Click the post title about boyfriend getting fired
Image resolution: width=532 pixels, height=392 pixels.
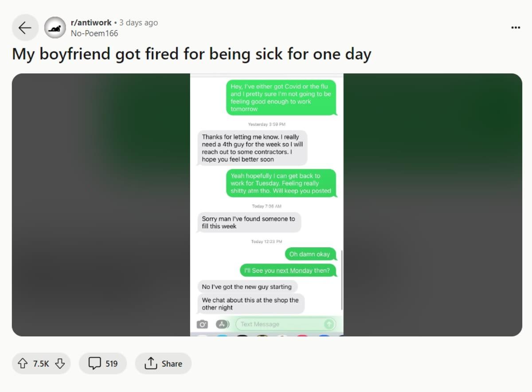[192, 54]
